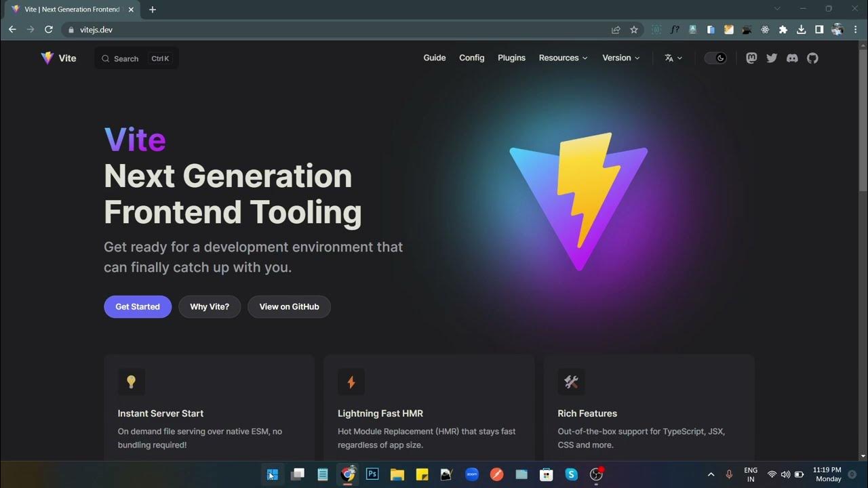Open a new browser tab with plus
Screen dimensions: 868x488
pos(153,9)
